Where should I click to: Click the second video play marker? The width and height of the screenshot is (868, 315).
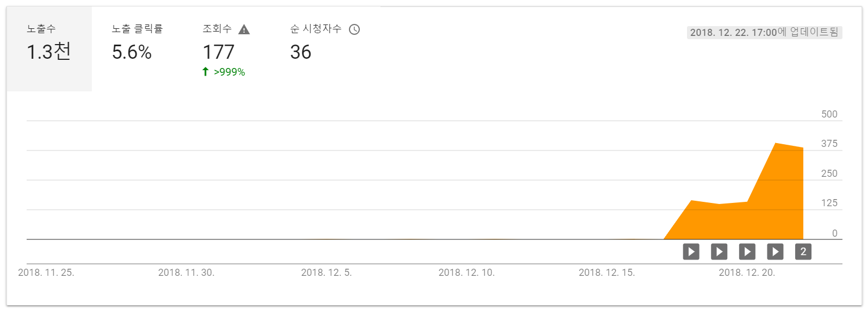click(x=719, y=251)
